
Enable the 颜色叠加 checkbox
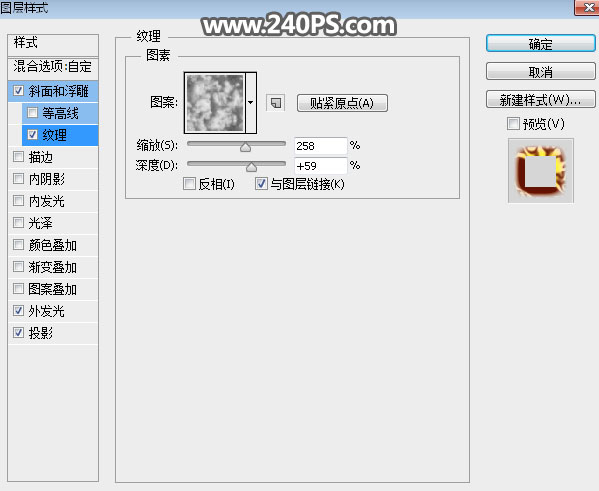click(x=18, y=245)
